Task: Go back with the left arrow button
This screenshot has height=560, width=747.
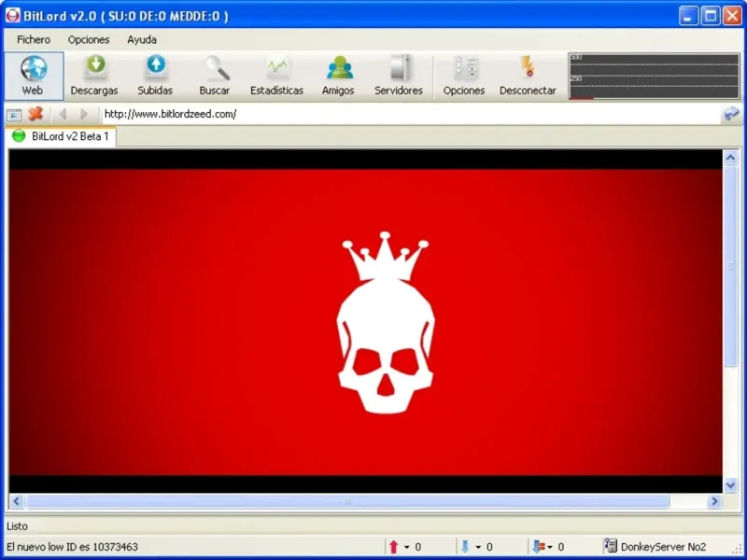Action: tap(62, 114)
